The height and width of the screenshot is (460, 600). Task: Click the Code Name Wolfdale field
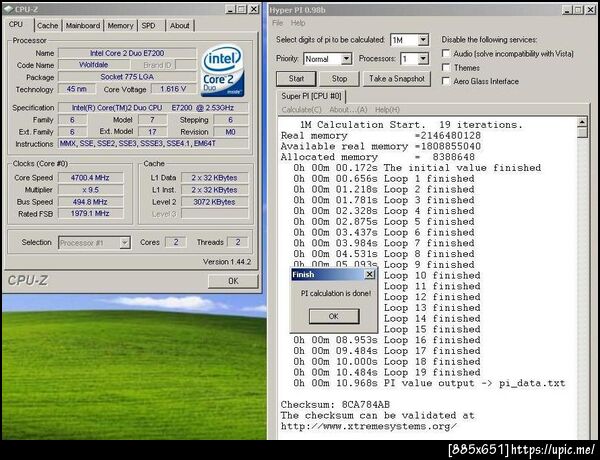point(94,65)
